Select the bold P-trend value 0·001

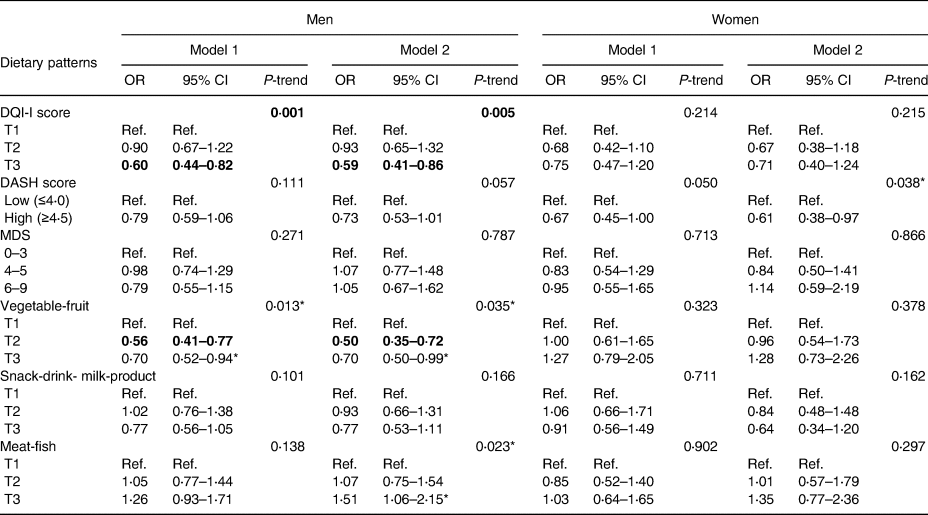coord(288,115)
